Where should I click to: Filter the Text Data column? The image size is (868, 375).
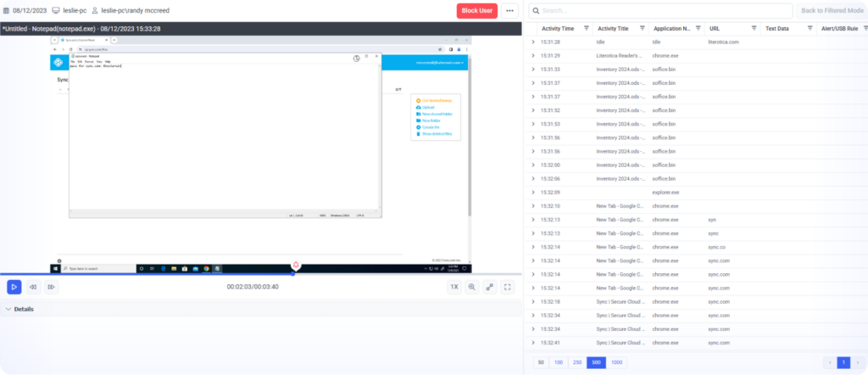[809, 28]
